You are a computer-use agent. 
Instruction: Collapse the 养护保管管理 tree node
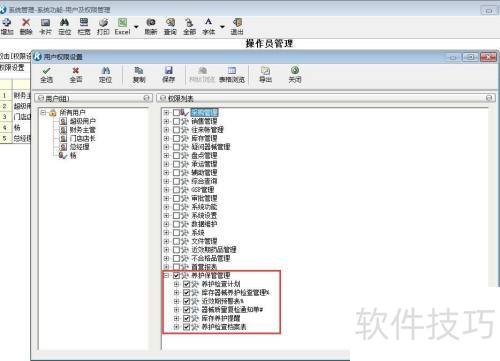click(x=166, y=275)
